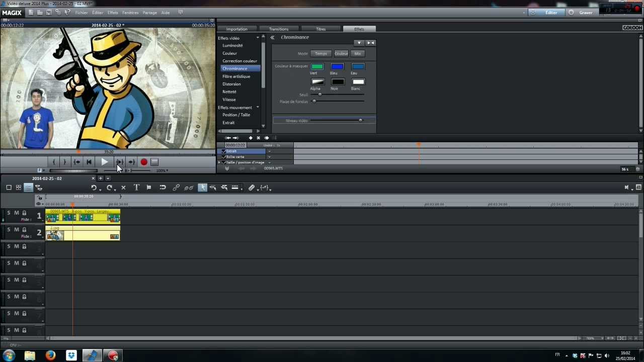This screenshot has height=362, width=644.
Task: Switch to storyboard mode view icon
Action: [9, 188]
